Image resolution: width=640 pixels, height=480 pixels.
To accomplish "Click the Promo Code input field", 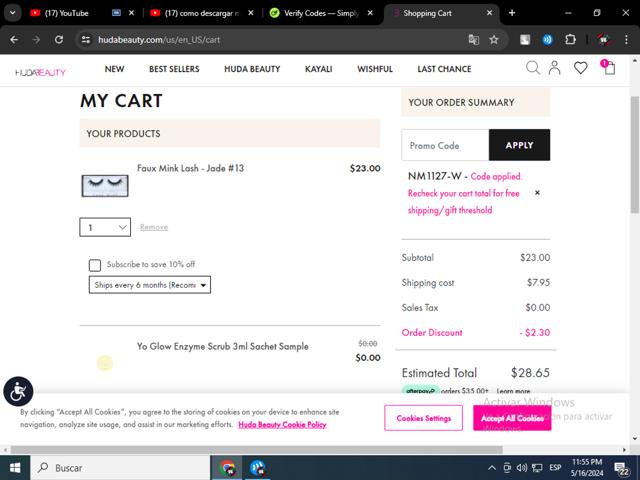I will (x=445, y=145).
